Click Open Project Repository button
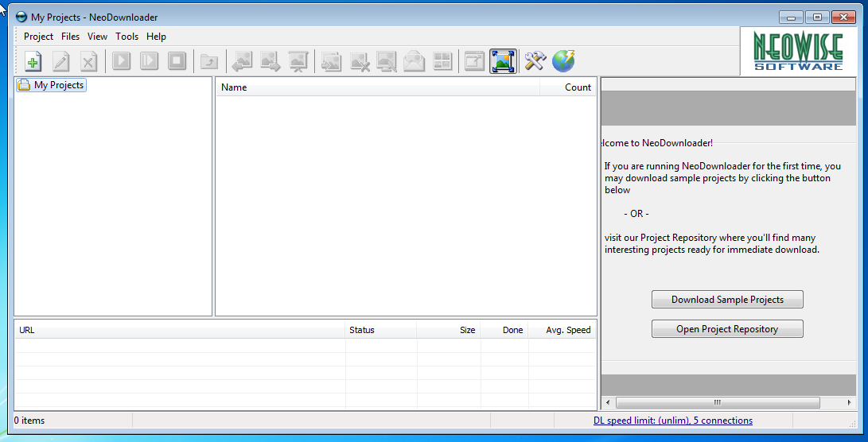The height and width of the screenshot is (442, 868). click(727, 328)
